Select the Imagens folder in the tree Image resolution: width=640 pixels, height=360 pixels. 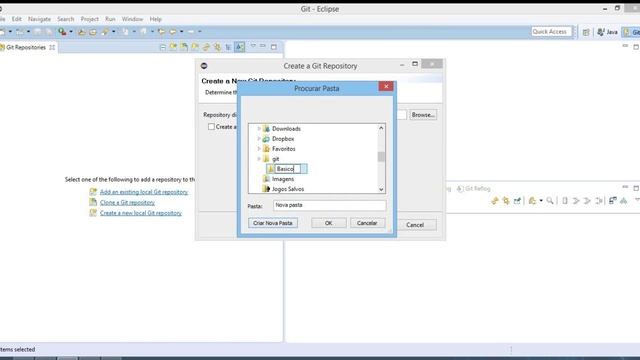pyautogui.click(x=283, y=179)
